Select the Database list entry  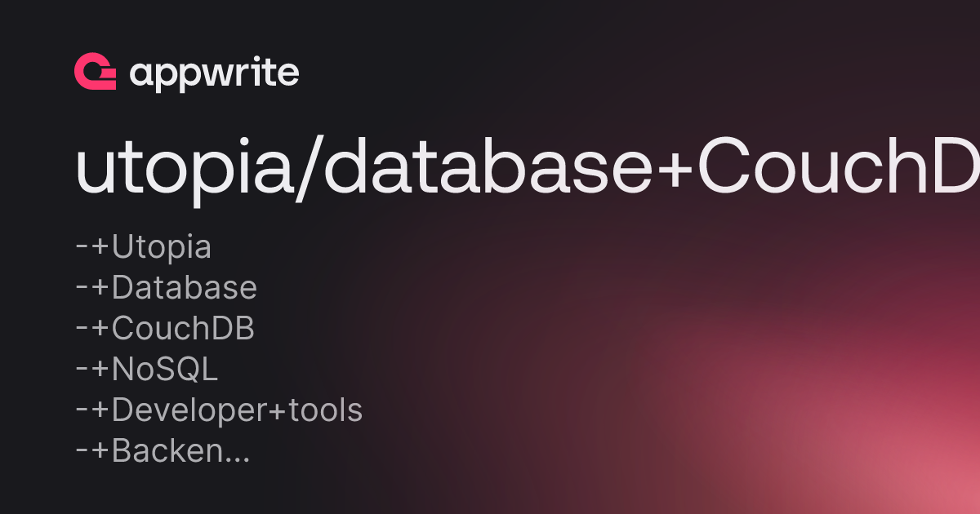tap(166, 287)
